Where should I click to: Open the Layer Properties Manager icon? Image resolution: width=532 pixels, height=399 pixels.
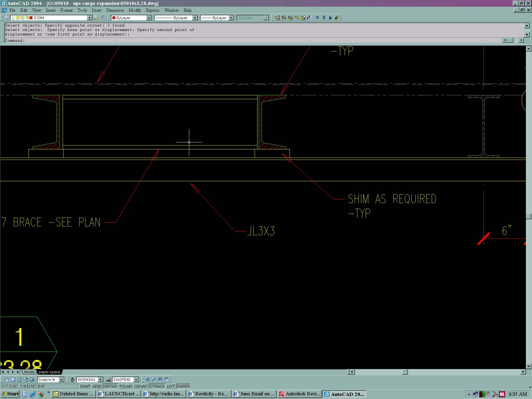point(7,18)
